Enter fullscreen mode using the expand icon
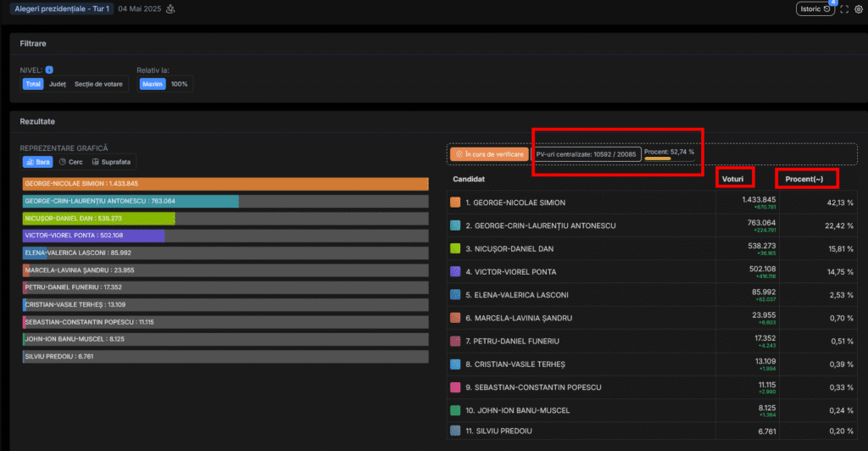 [x=844, y=9]
